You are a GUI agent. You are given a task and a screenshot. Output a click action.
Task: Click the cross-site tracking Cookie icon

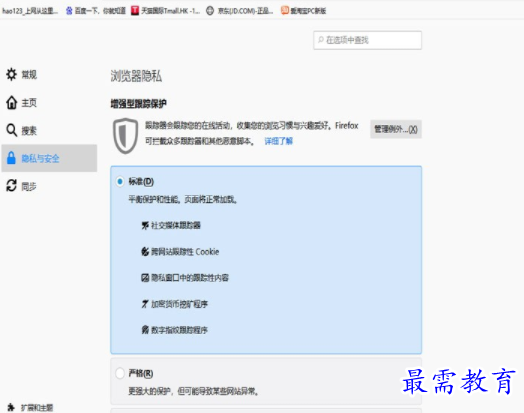pos(145,252)
